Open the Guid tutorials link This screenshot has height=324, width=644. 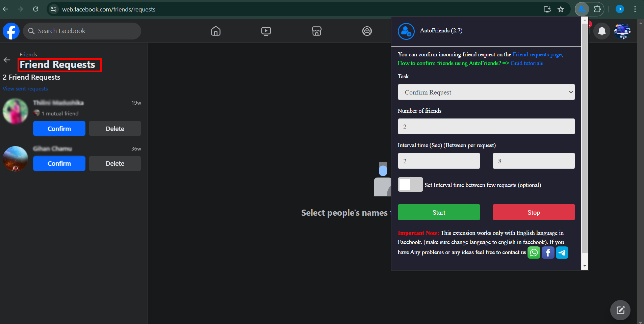pos(527,63)
